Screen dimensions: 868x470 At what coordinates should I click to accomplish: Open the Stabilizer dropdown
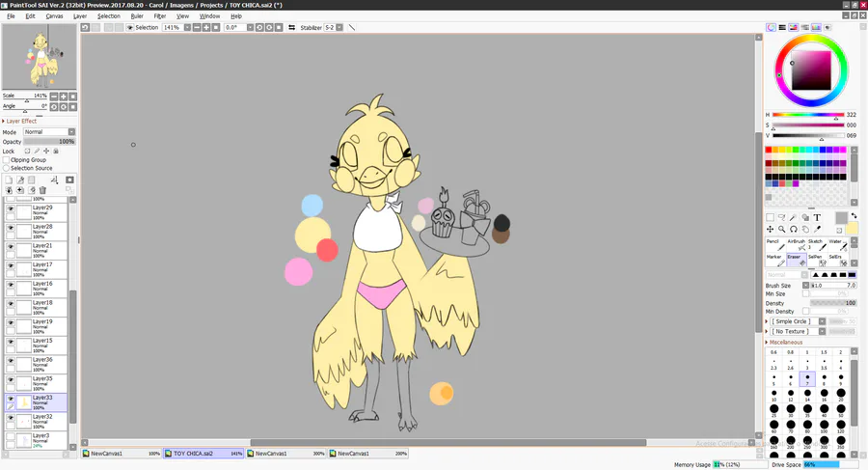[x=339, y=27]
